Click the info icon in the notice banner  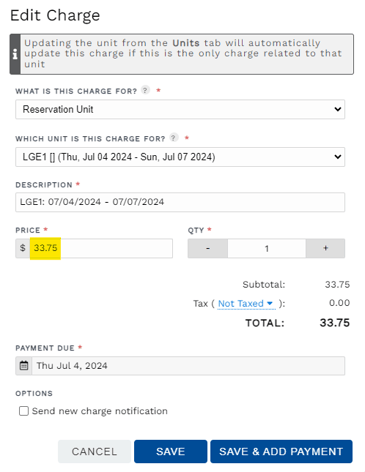pos(15,54)
